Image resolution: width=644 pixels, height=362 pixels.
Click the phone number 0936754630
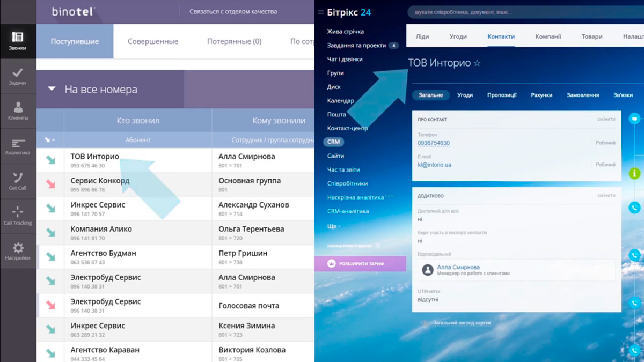(x=434, y=143)
